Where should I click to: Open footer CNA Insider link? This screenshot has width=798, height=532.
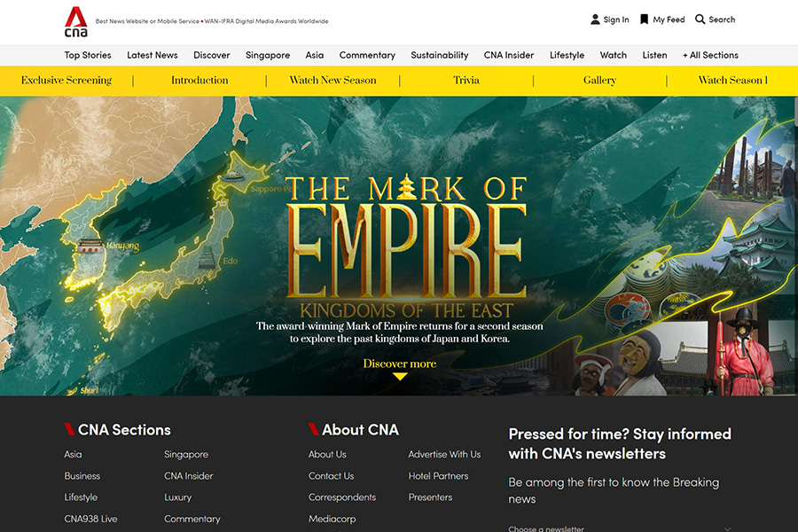188,476
